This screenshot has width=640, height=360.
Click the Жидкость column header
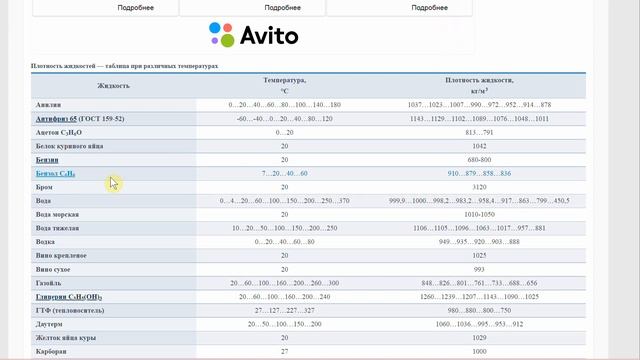tap(113, 86)
